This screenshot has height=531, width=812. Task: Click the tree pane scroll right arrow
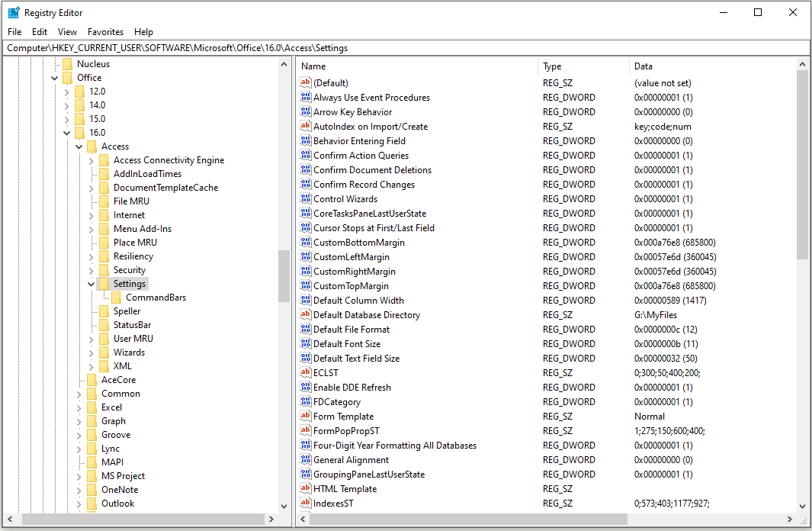pos(271,519)
